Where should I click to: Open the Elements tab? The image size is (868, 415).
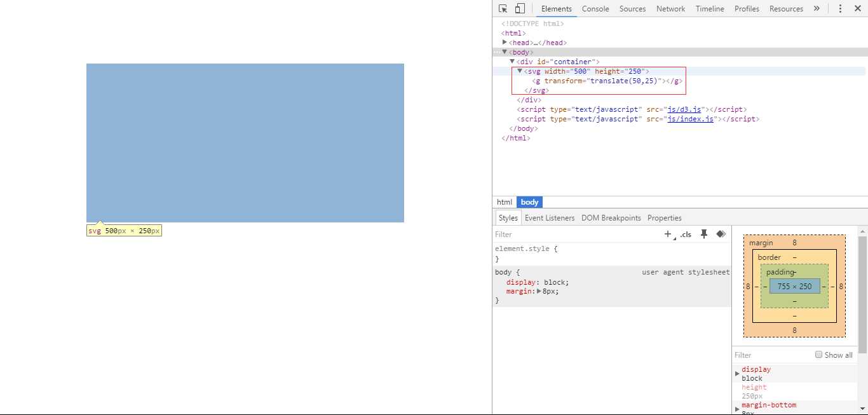point(557,9)
